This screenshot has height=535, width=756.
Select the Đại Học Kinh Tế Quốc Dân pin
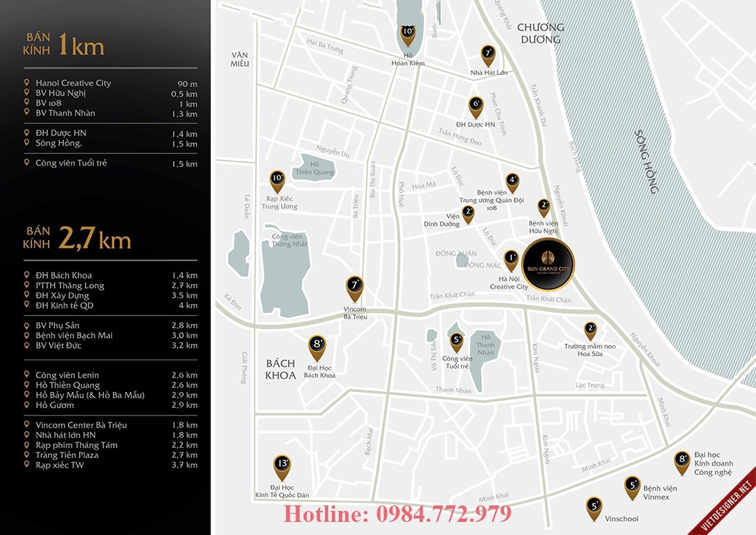[282, 466]
